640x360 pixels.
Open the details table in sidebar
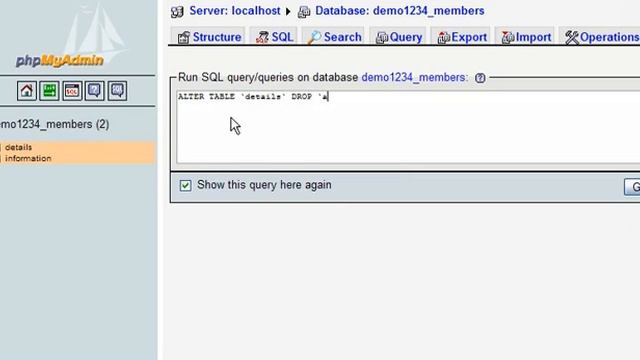tap(18, 147)
